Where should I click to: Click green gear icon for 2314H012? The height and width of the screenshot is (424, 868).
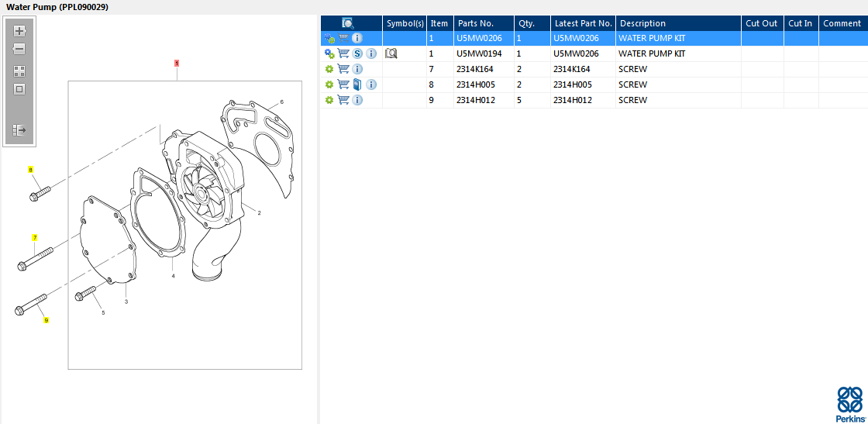(329, 100)
